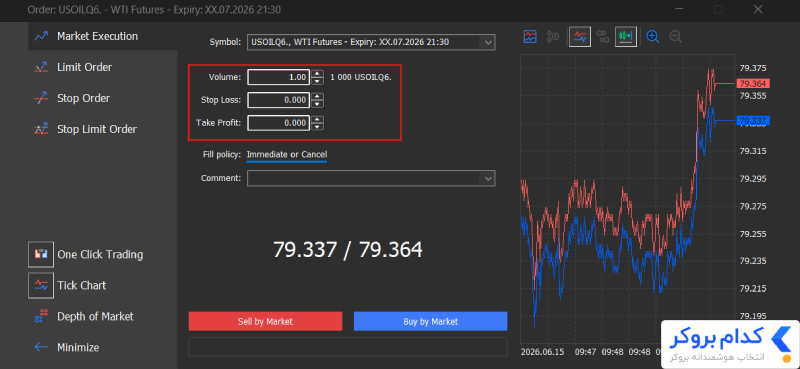Toggle the boxed red/blue line chart toolbar button
This screenshot has height=369, width=800.
point(580,36)
